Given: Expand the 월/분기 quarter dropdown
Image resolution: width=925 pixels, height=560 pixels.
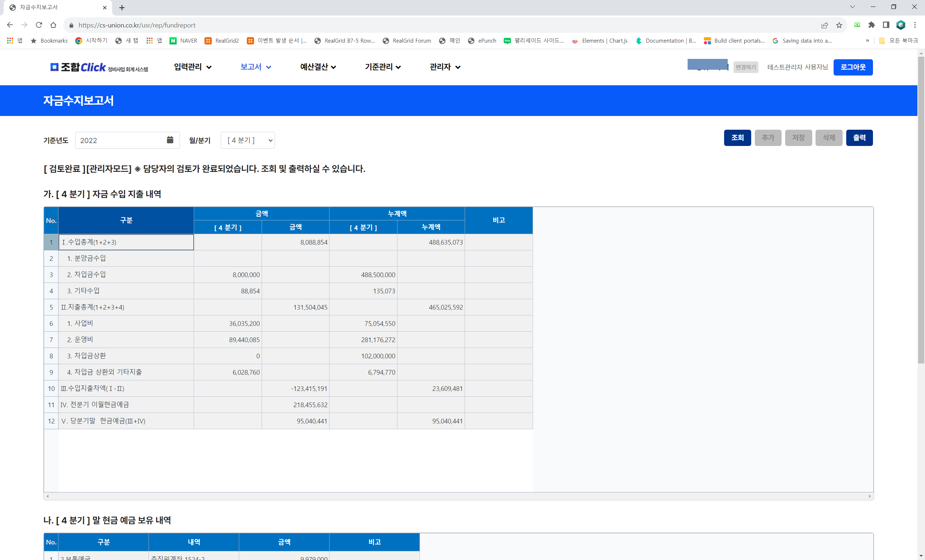Looking at the screenshot, I should 248,140.
